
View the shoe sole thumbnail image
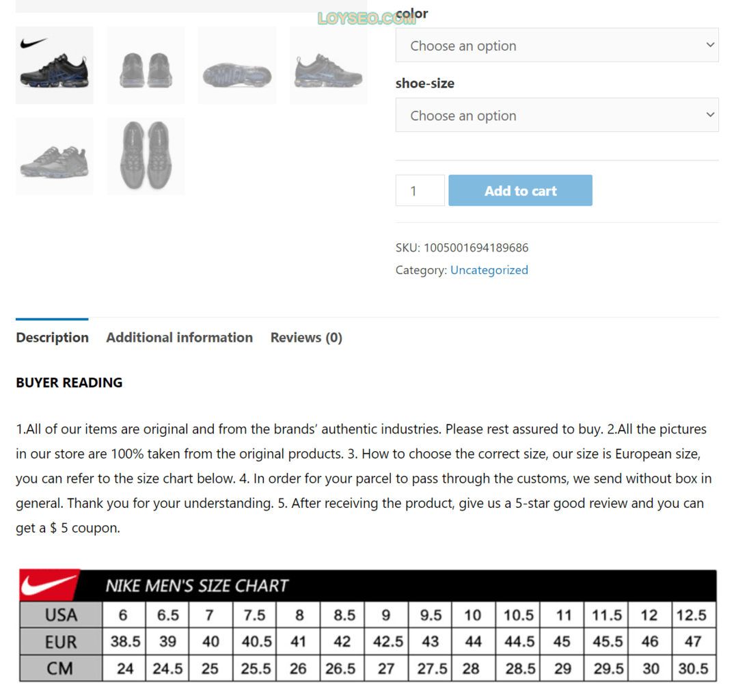click(237, 65)
